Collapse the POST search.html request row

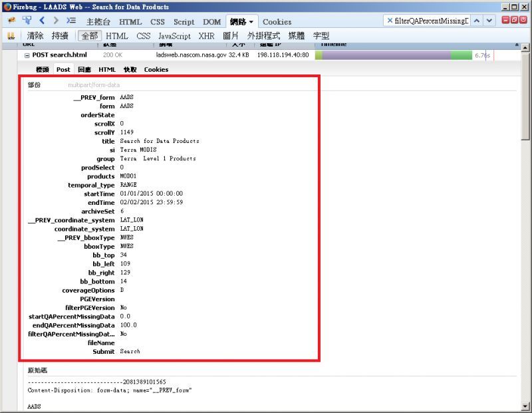click(x=27, y=55)
